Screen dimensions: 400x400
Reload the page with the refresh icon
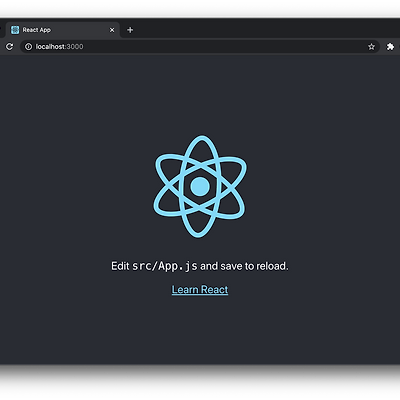[x=10, y=47]
